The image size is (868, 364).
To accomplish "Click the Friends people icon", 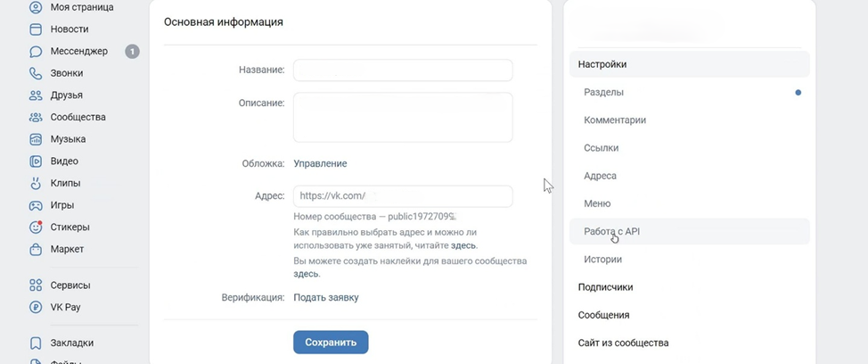I will [36, 95].
